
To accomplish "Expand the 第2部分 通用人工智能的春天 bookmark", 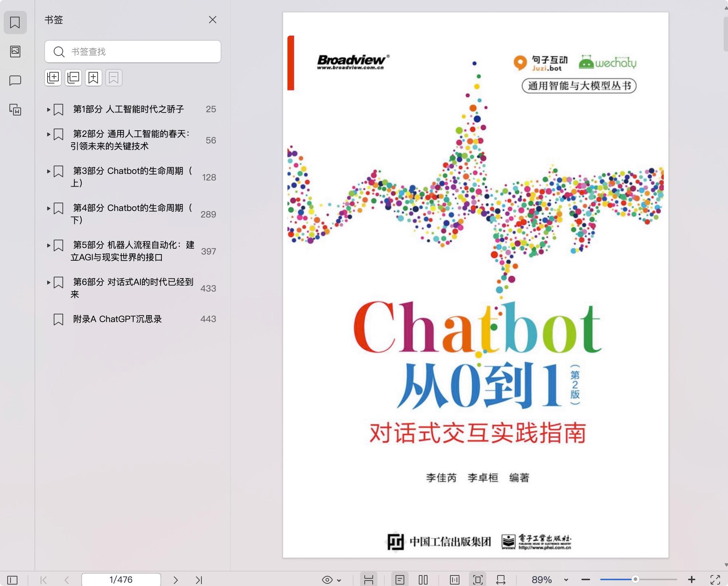I will [x=49, y=134].
